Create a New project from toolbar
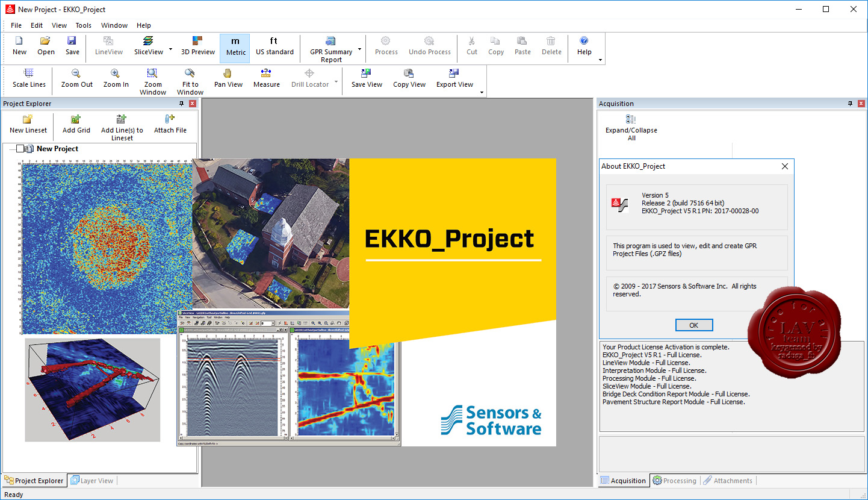Viewport: 868px width, 500px height. point(19,45)
